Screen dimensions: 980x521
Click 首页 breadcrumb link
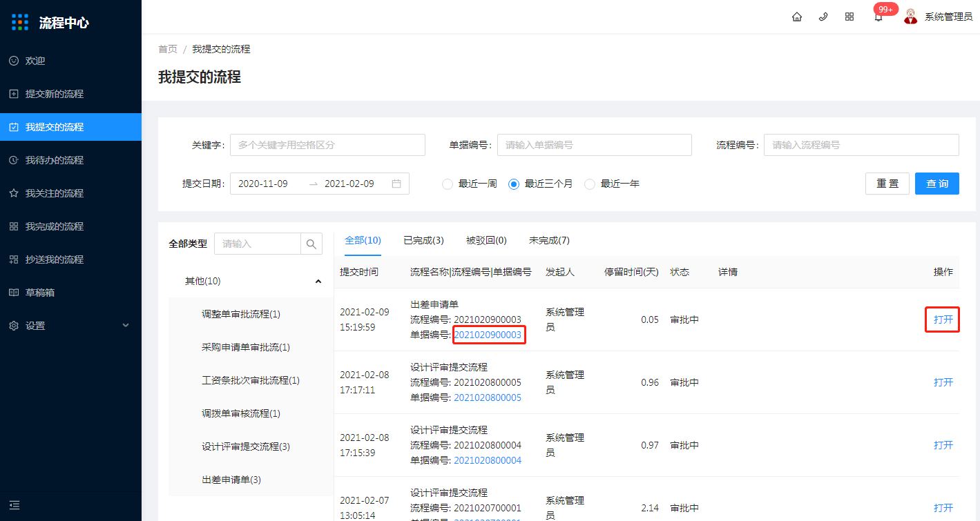pyautogui.click(x=168, y=49)
